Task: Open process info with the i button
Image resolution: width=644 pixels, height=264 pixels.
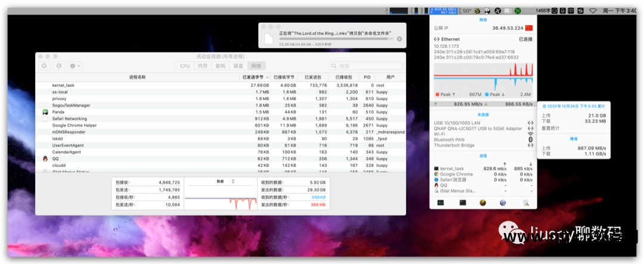Action: coord(59,66)
